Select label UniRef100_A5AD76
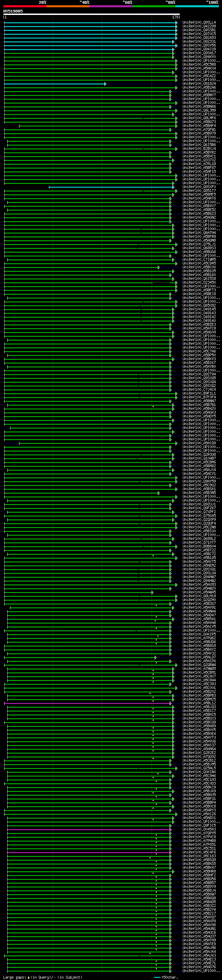This screenshot has width=222, height=980. [x=199, y=967]
